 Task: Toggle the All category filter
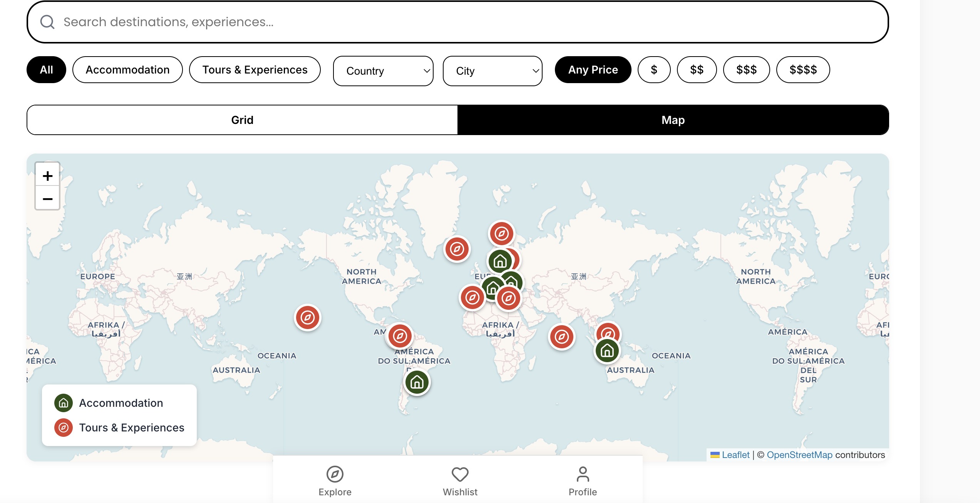tap(46, 70)
